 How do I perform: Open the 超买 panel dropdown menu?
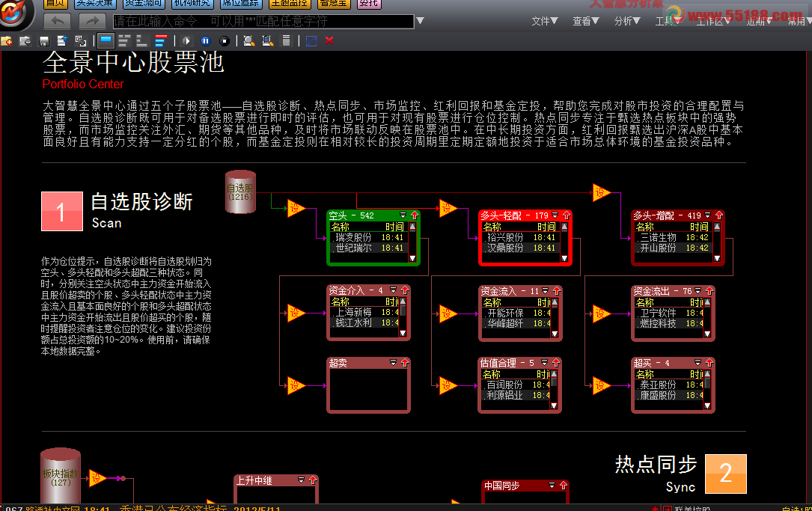(697, 362)
